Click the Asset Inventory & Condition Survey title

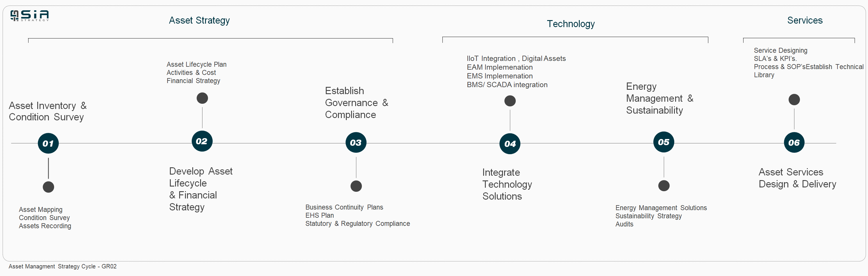pyautogui.click(x=47, y=111)
